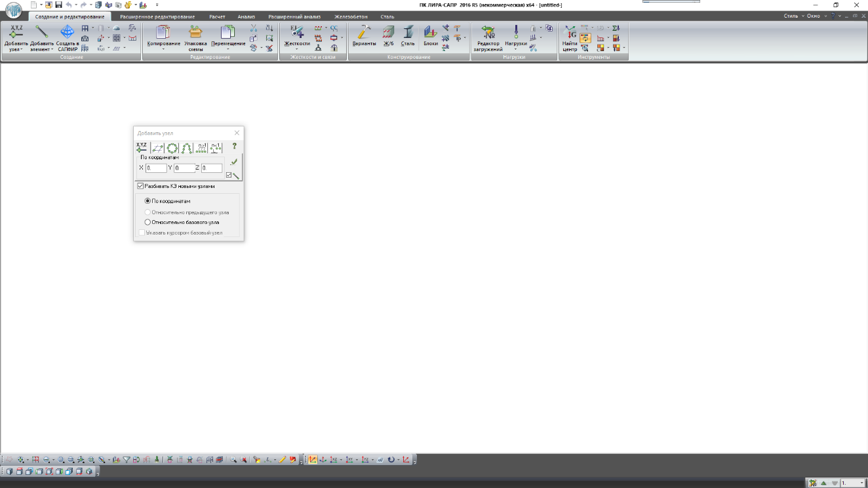
Task: Open Стиль dropdown menu
Action: coord(793,16)
